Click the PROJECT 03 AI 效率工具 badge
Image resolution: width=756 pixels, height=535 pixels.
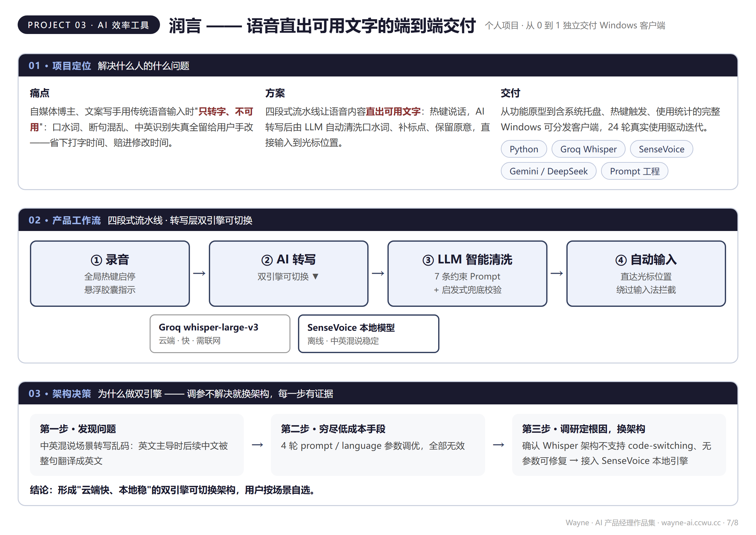89,25
